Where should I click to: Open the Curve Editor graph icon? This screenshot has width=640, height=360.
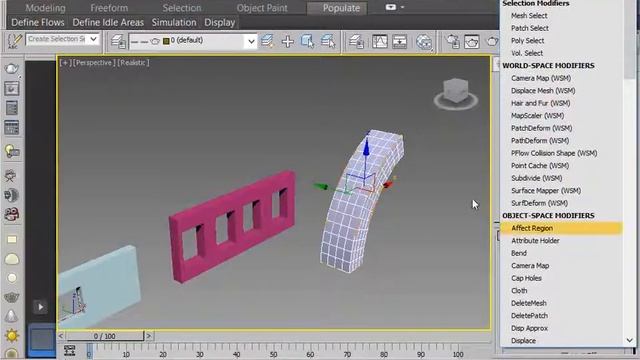coord(380,41)
